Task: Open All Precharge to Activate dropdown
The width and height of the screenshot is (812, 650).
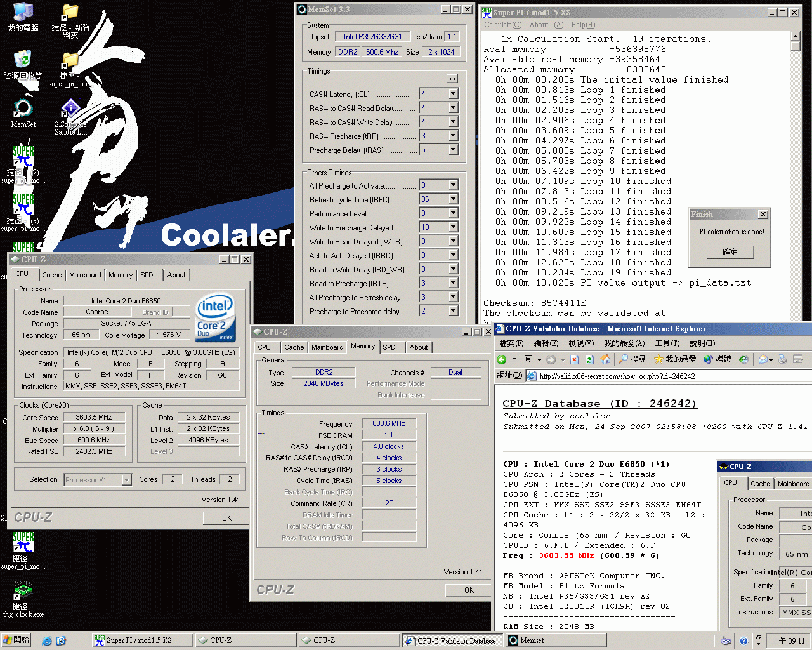Action: click(453, 185)
